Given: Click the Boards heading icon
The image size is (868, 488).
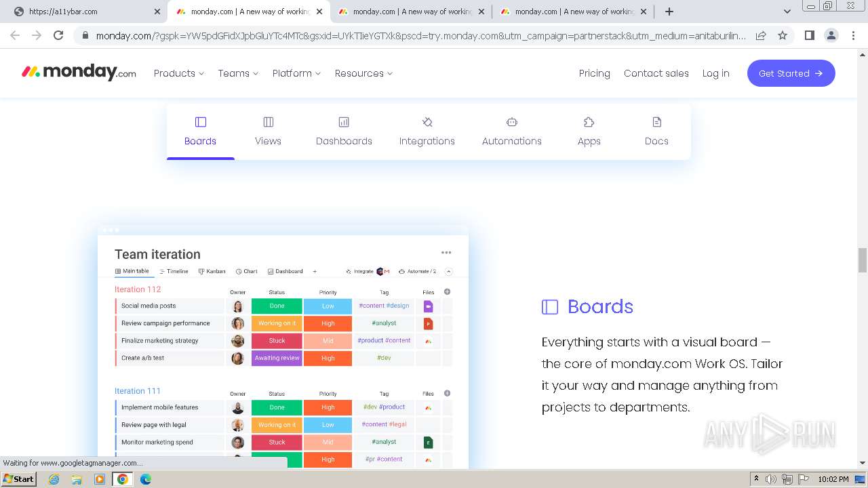Looking at the screenshot, I should pyautogui.click(x=550, y=307).
